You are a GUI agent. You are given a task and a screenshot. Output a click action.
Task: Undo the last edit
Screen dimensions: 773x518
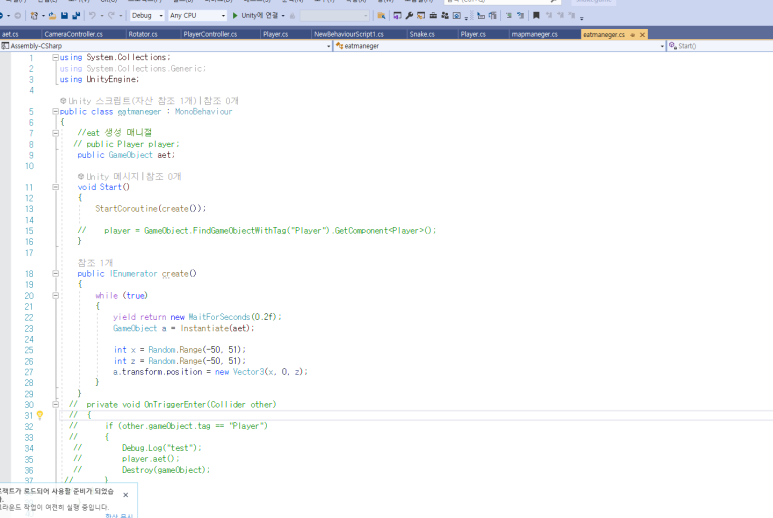point(92,16)
